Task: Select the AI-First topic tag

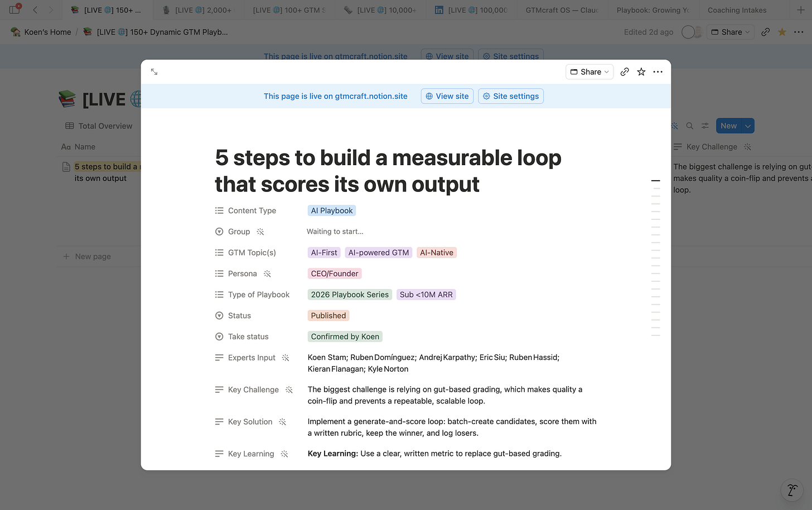Action: tap(324, 253)
